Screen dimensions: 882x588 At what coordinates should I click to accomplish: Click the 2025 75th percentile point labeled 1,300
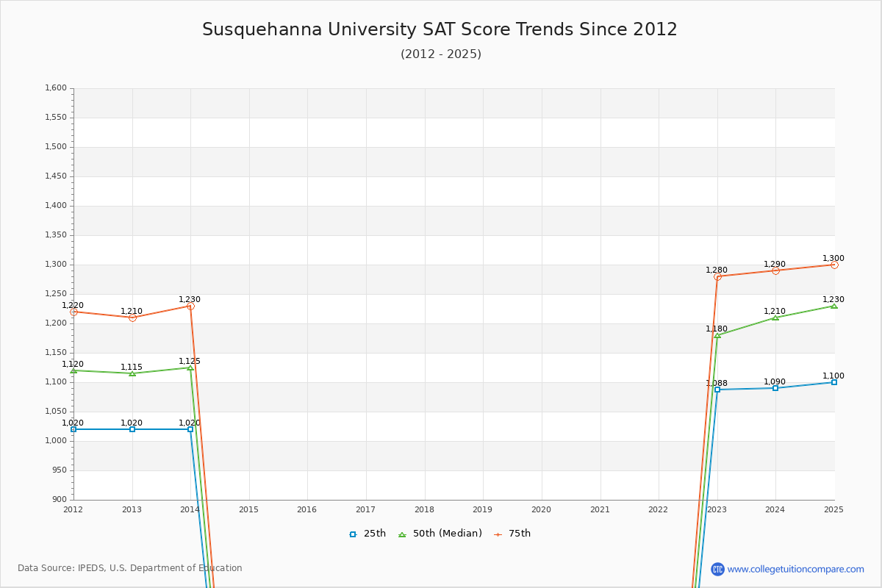(x=834, y=265)
